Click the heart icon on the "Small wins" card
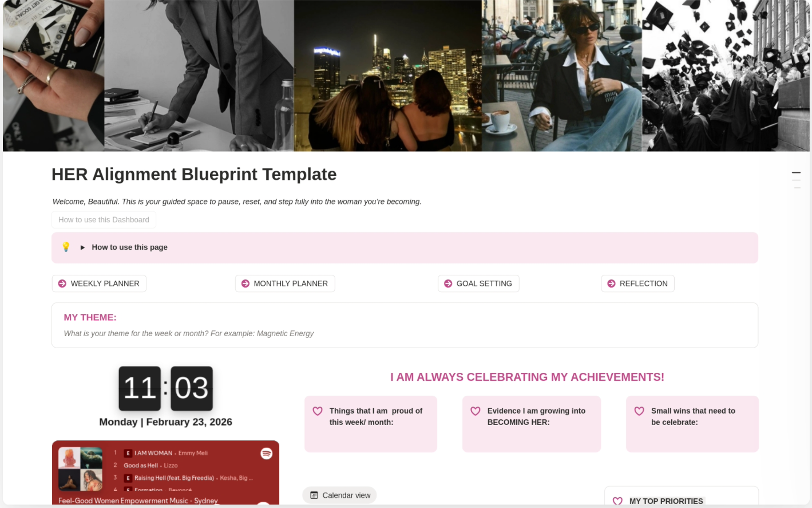The height and width of the screenshot is (508, 812). (x=639, y=411)
